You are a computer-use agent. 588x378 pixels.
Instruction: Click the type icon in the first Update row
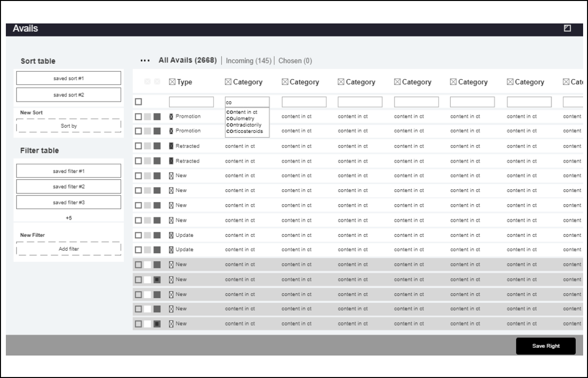[171, 235]
